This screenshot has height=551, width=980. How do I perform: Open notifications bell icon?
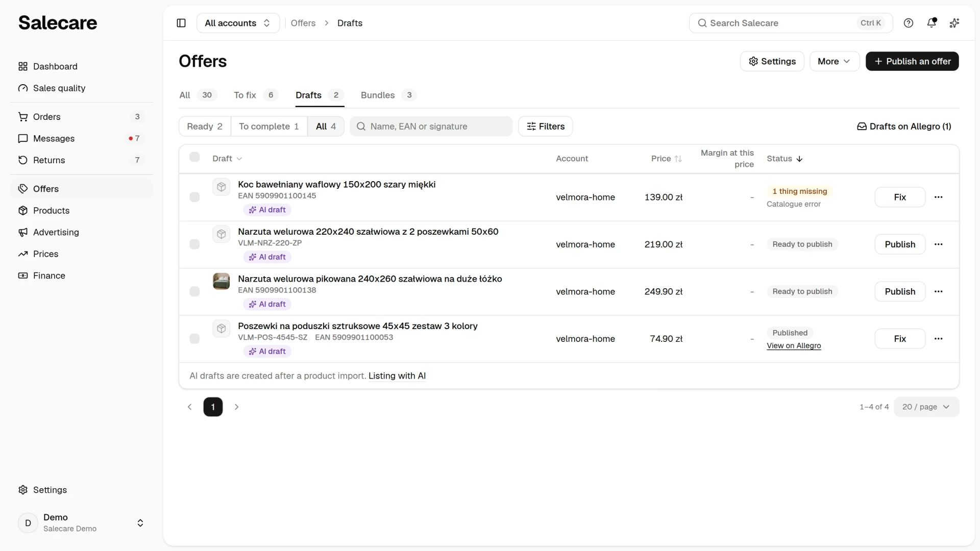tap(932, 23)
